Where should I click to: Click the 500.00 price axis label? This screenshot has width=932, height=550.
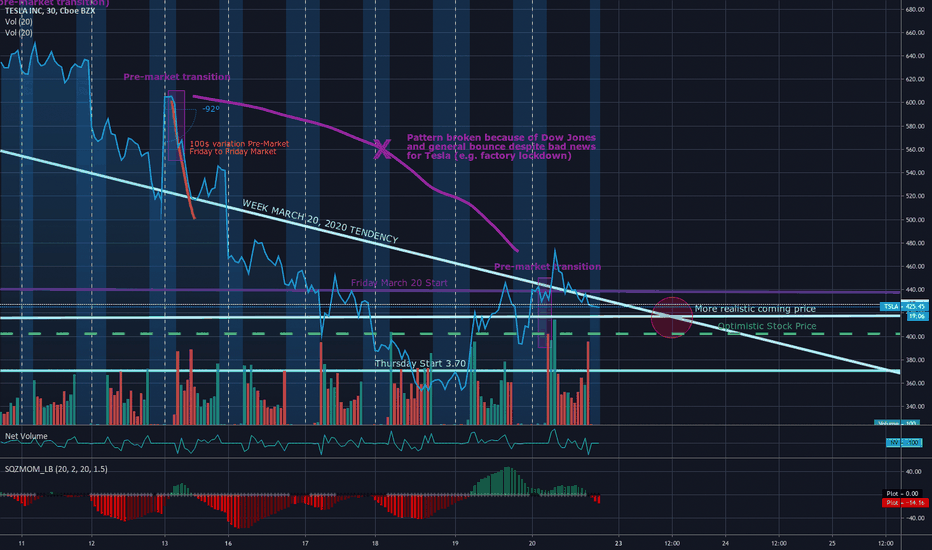pos(915,220)
